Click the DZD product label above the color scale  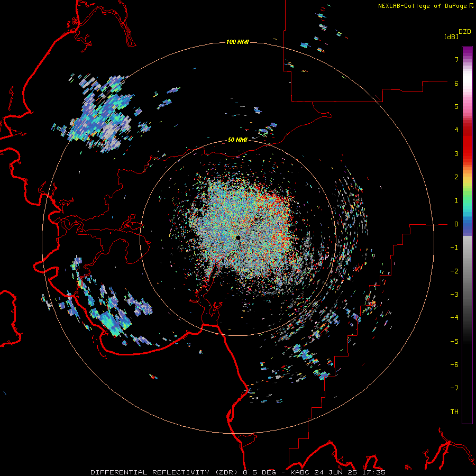click(x=465, y=32)
